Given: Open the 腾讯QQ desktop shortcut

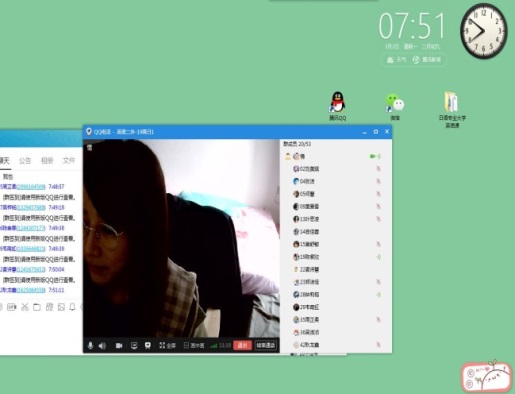Looking at the screenshot, I should tap(338, 106).
